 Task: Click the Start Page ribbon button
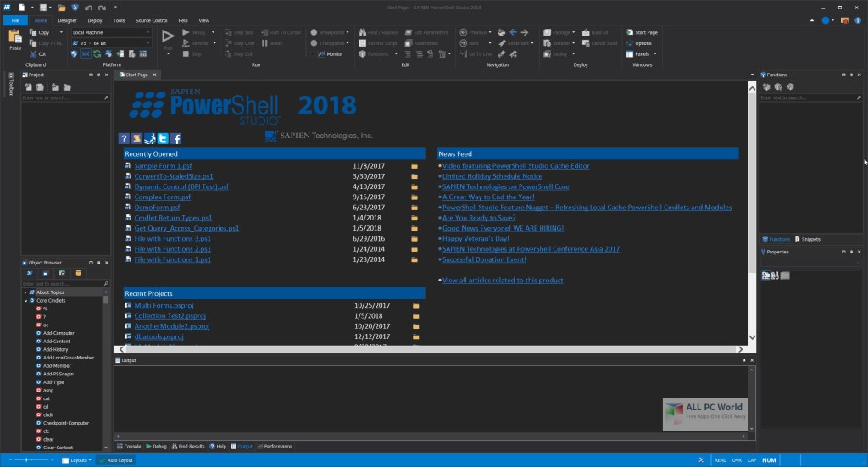[643, 33]
